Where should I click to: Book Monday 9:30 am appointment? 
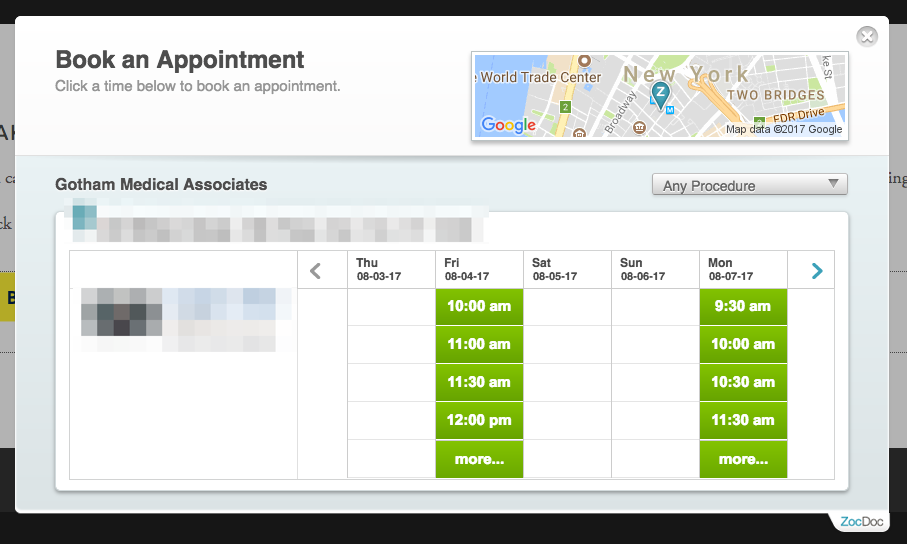coord(743,306)
